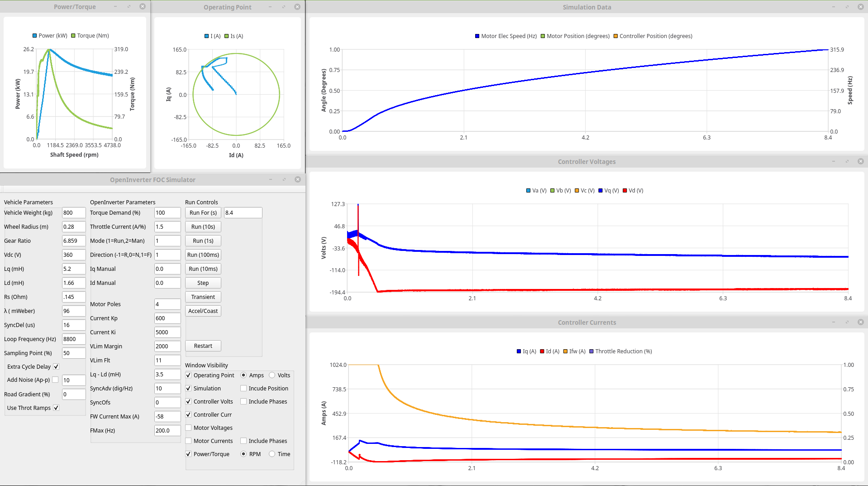Minimize the Operating Point panel
The image size is (868, 486).
point(270,7)
